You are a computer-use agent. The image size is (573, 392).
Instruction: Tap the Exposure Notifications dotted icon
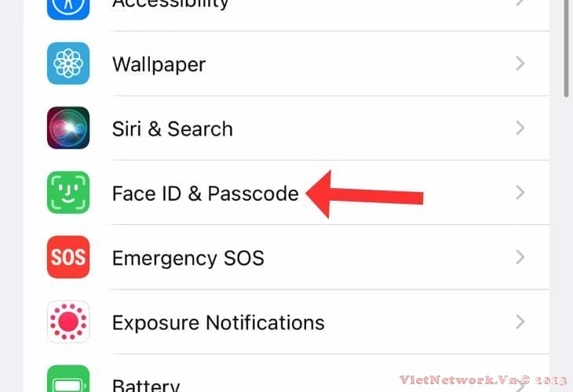pyautogui.click(x=68, y=321)
